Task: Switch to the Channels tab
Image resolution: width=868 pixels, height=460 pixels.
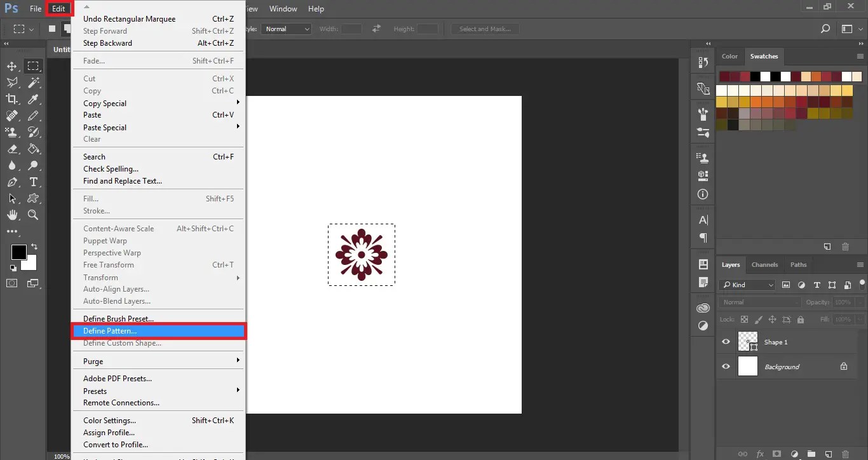Action: coord(764,265)
